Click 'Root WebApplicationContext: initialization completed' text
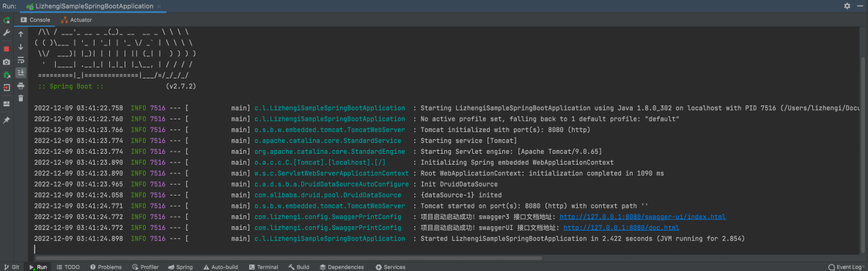 (x=542, y=174)
